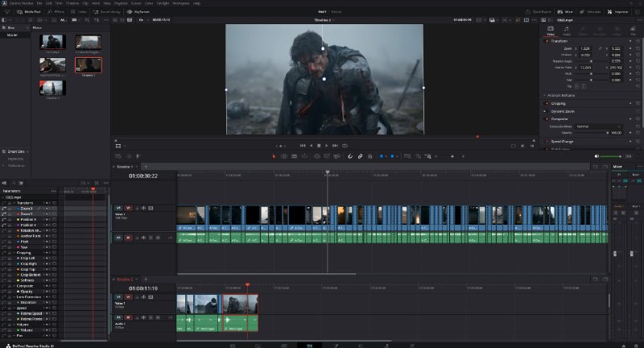Screen dimensions: 644x348
Task: Switch to the Audio inspector tab
Action: (567, 31)
